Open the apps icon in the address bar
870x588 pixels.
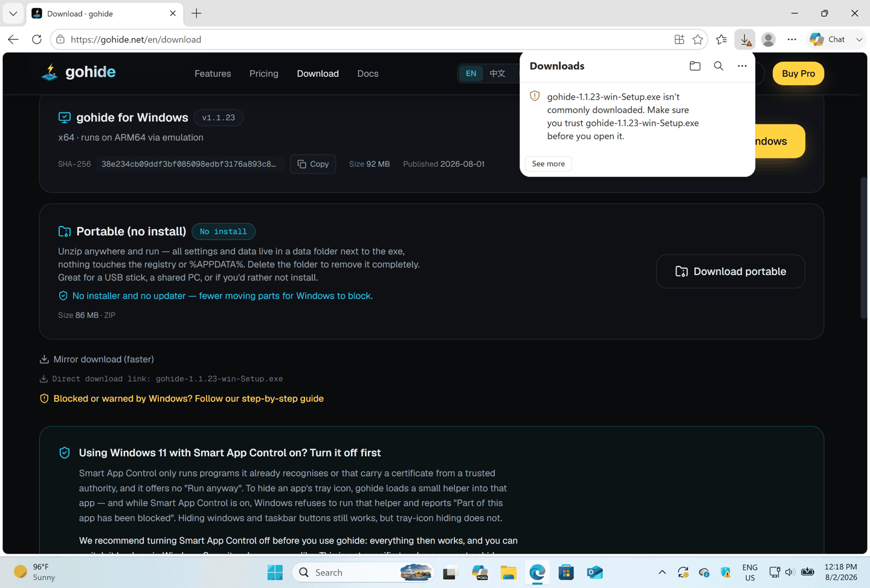679,40
